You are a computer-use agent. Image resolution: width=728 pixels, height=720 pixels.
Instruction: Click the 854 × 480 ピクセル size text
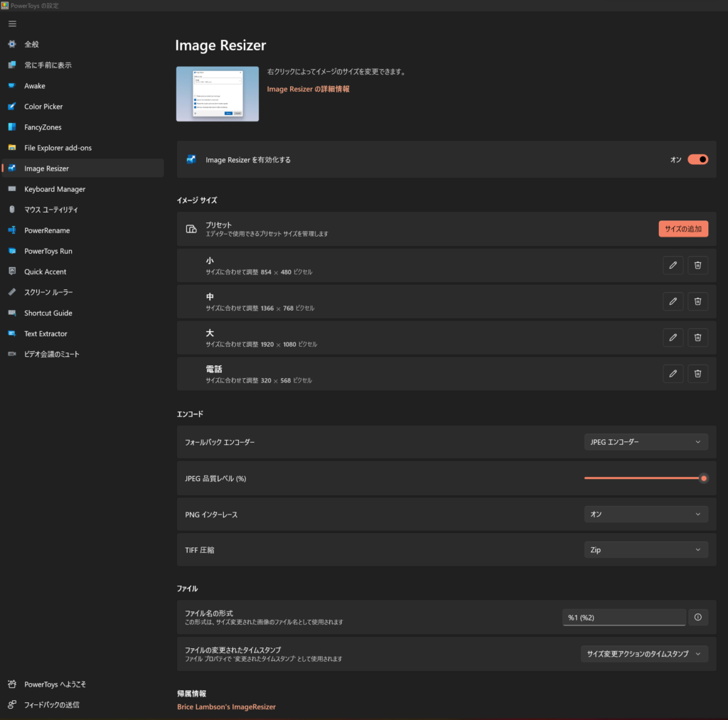287,272
